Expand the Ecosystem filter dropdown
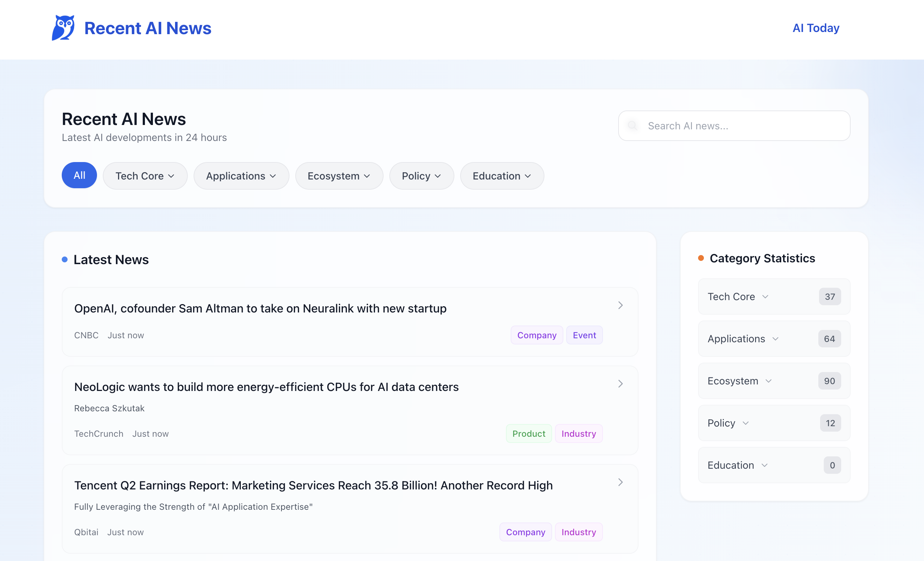This screenshot has height=561, width=924. tap(339, 176)
